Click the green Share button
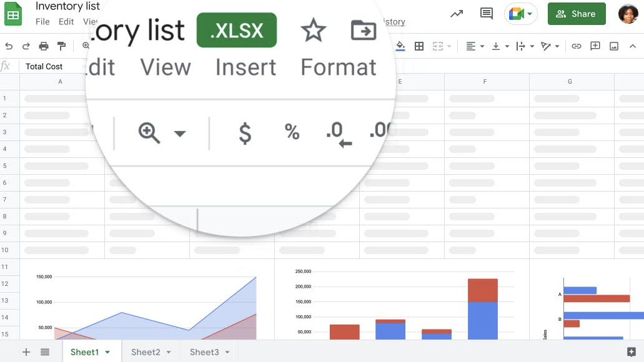Viewport: 644px width, 362px height. click(577, 14)
